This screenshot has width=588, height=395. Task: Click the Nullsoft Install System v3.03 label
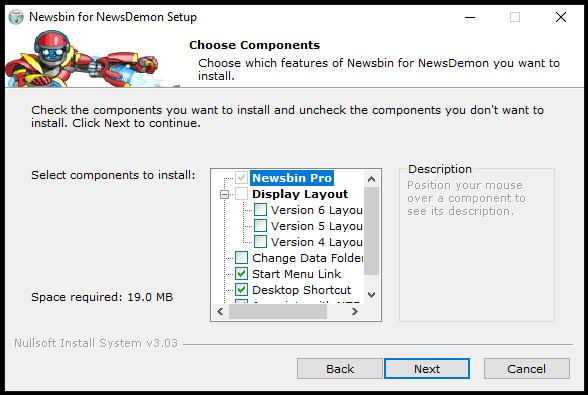click(x=96, y=343)
